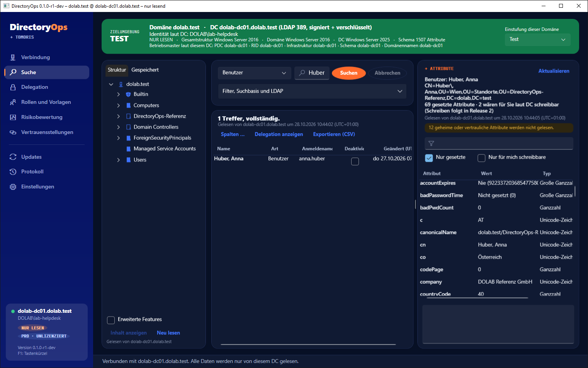Click the Computers container icon
This screenshot has width=588, height=368.
pos(128,105)
